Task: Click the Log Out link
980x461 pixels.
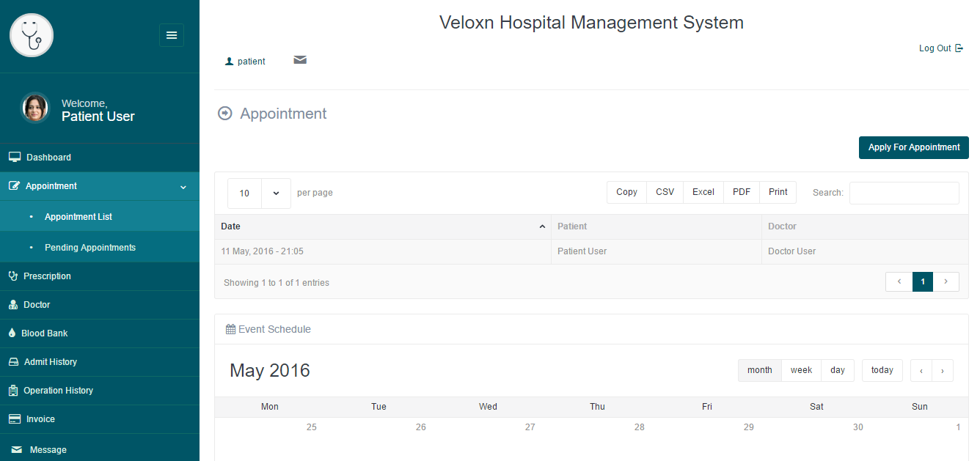Action: coord(940,48)
